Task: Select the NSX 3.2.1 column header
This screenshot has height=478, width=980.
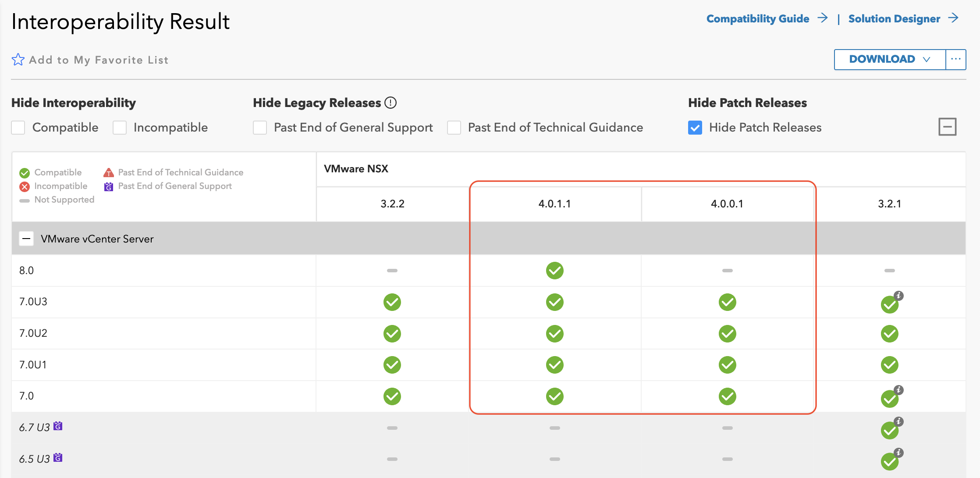Action: coord(890,204)
